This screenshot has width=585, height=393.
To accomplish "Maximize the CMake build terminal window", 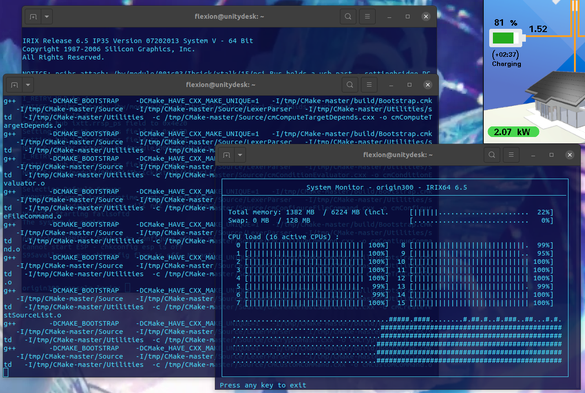I will pos(409,85).
